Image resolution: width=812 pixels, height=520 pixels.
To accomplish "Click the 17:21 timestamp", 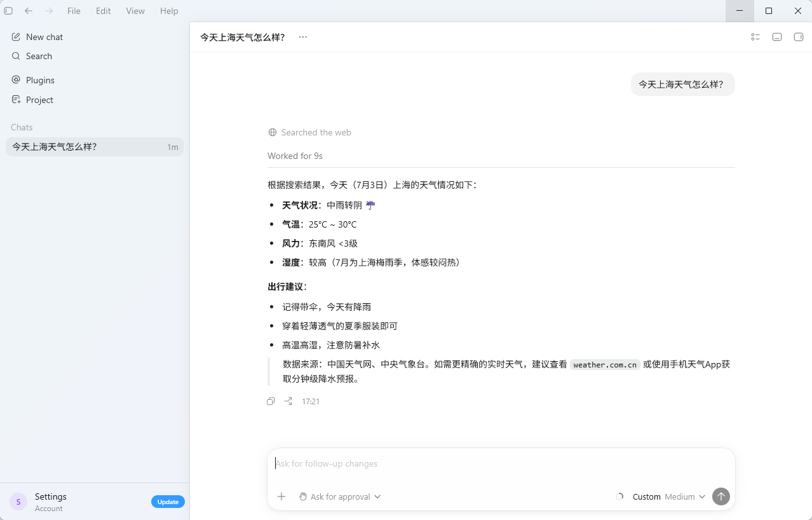I will (311, 402).
